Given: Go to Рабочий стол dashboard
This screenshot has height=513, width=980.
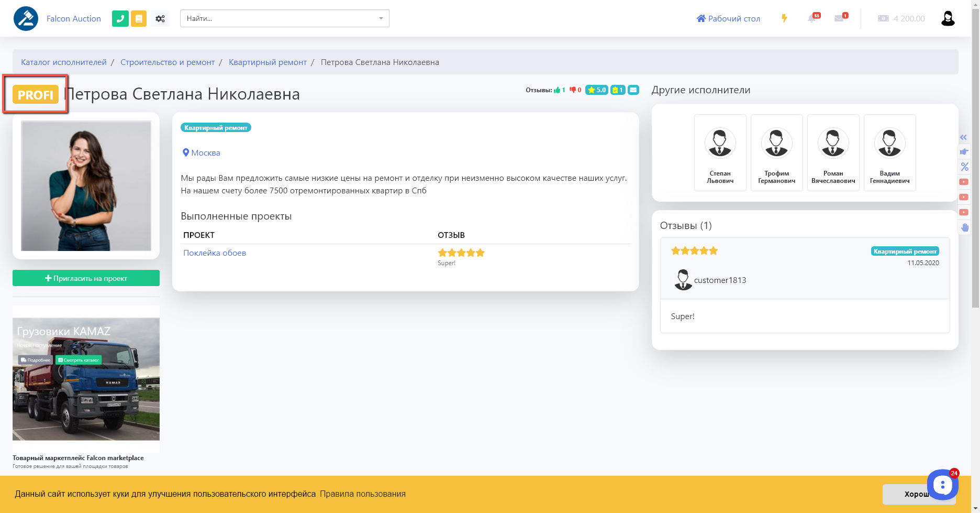Looking at the screenshot, I should point(728,19).
